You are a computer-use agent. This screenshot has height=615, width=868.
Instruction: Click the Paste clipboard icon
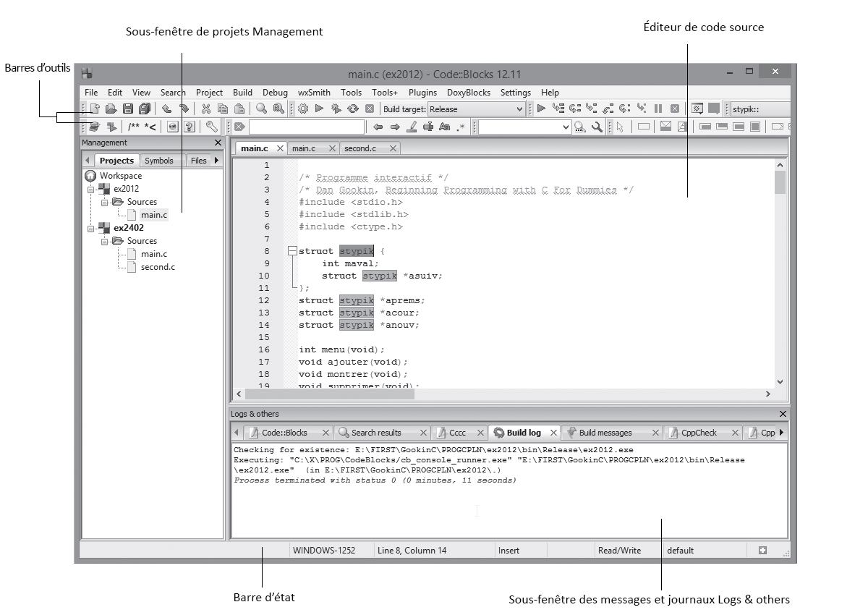[x=239, y=109]
